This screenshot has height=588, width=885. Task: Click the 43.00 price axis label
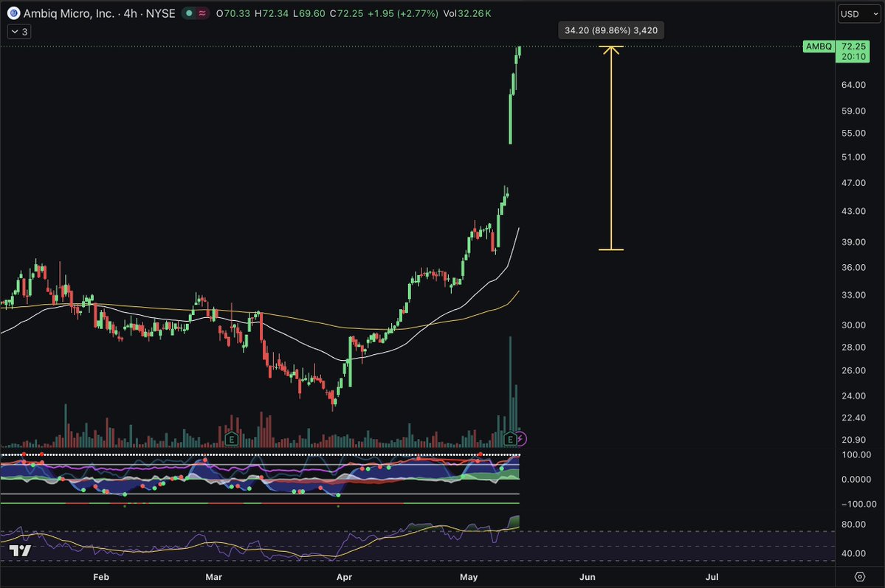point(853,211)
